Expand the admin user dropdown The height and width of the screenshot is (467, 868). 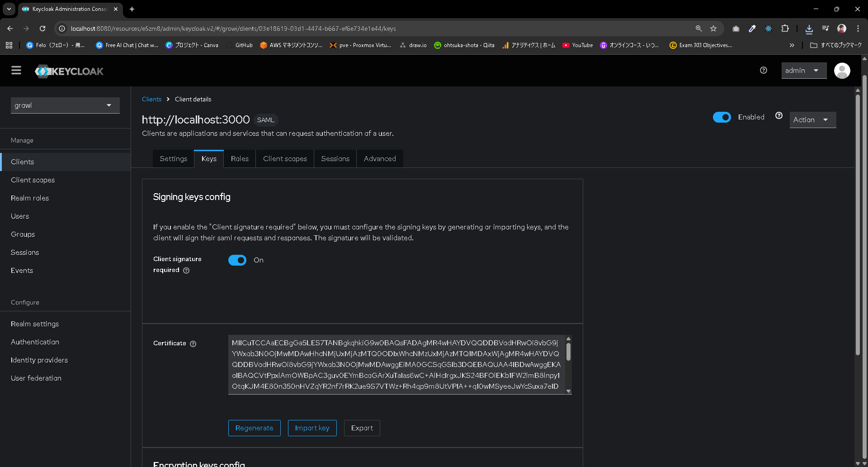click(804, 71)
